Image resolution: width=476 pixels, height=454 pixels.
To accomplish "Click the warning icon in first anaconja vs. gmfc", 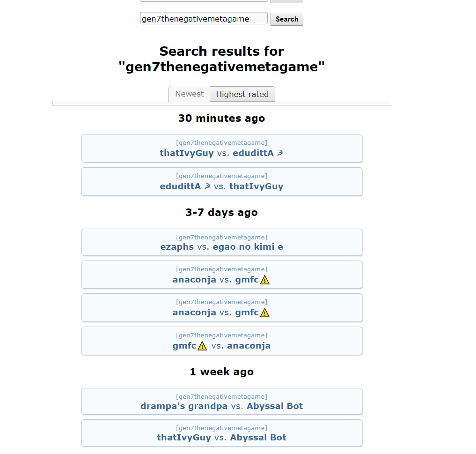I will click(x=265, y=280).
